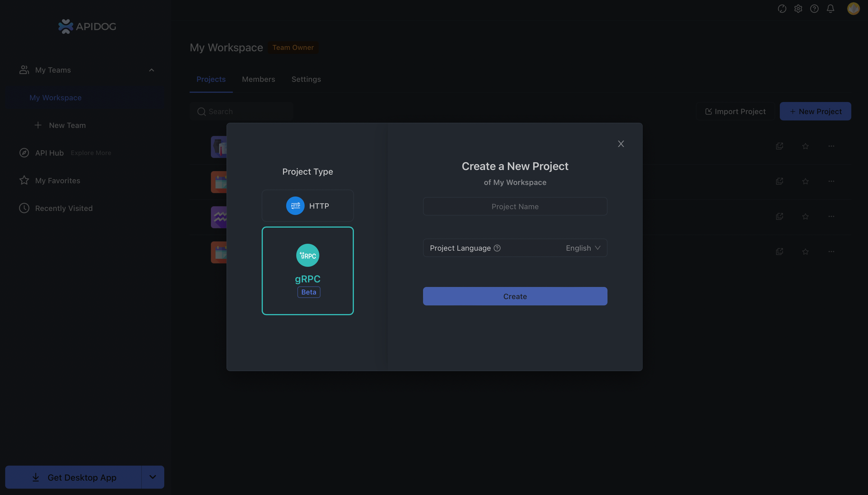Star the third project as favorite
Viewport: 868px width, 495px height.
tap(805, 217)
